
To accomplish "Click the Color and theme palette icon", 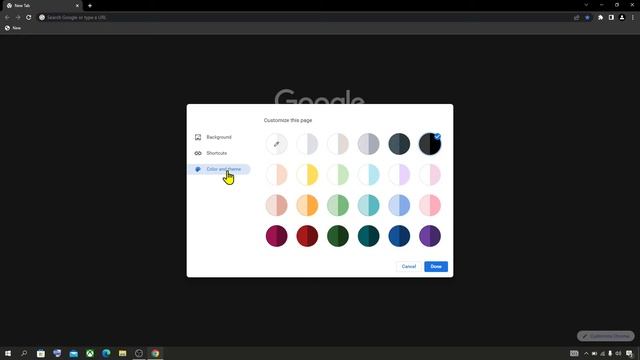I will point(198,169).
